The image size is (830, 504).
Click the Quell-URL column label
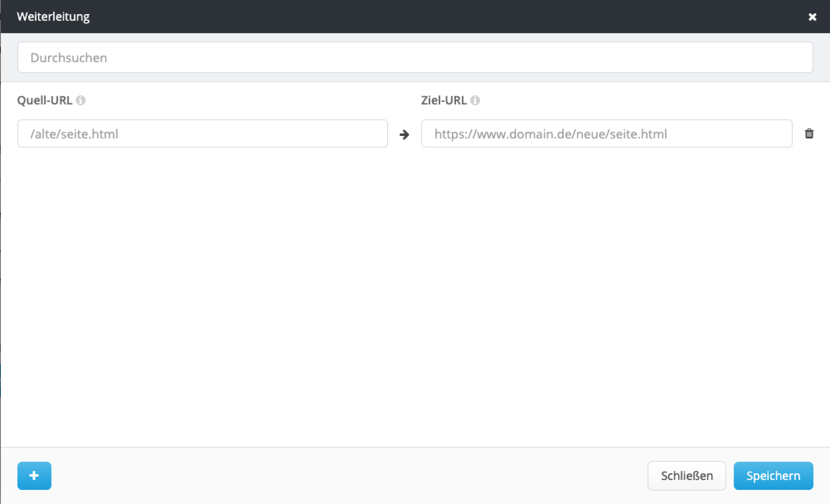[44, 100]
